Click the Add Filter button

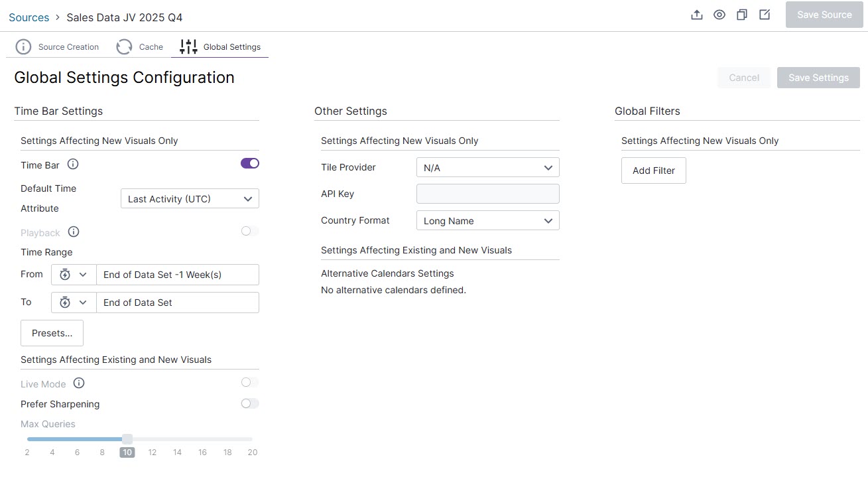653,171
